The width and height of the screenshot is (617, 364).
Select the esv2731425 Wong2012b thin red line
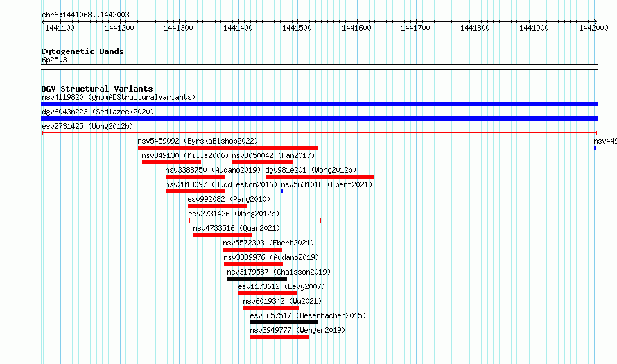click(x=319, y=133)
